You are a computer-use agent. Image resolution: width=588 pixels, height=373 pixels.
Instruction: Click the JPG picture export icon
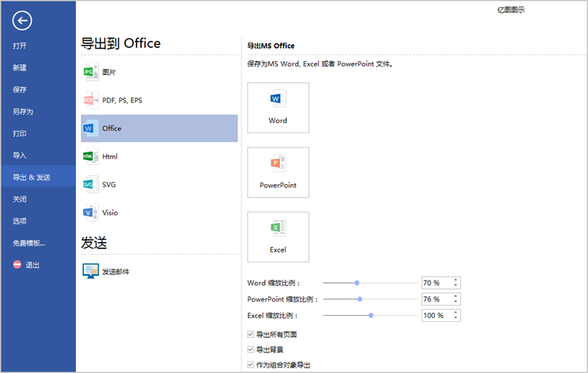tap(90, 72)
